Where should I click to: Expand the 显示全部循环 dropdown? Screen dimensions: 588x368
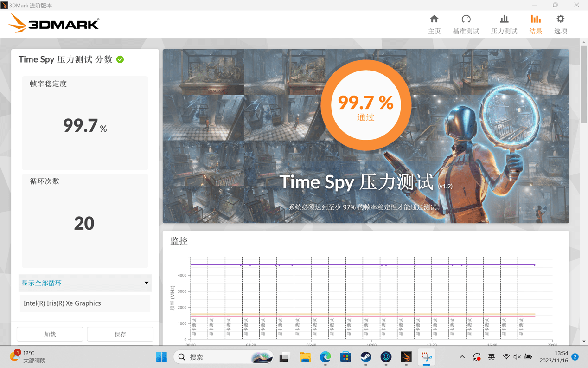coord(85,283)
